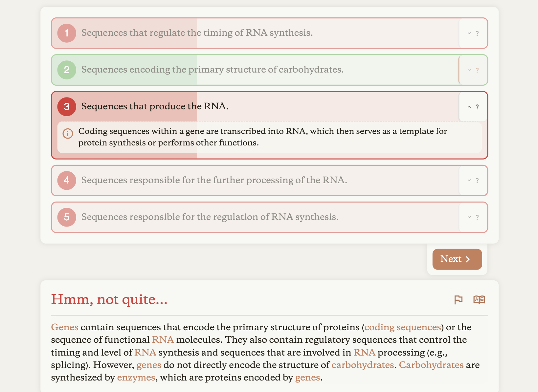Screen dimensions: 538x392
Task: Click the Next button
Action: tap(457, 259)
